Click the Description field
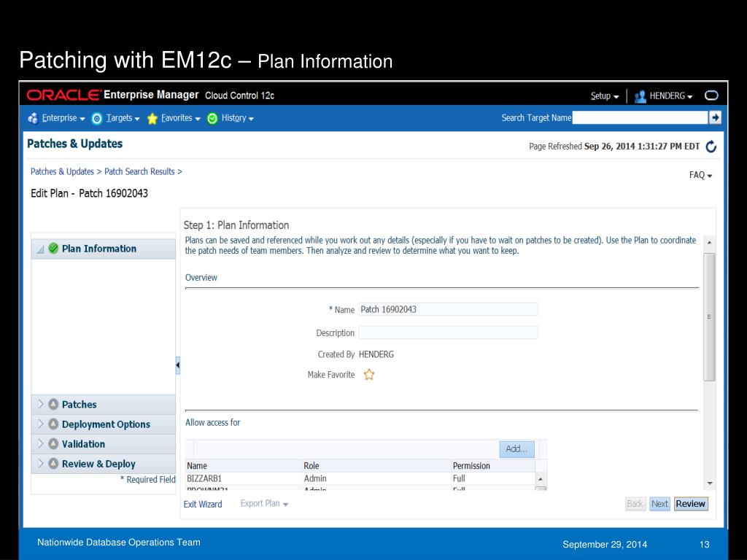Image resolution: width=747 pixels, height=560 pixels. pos(448,332)
